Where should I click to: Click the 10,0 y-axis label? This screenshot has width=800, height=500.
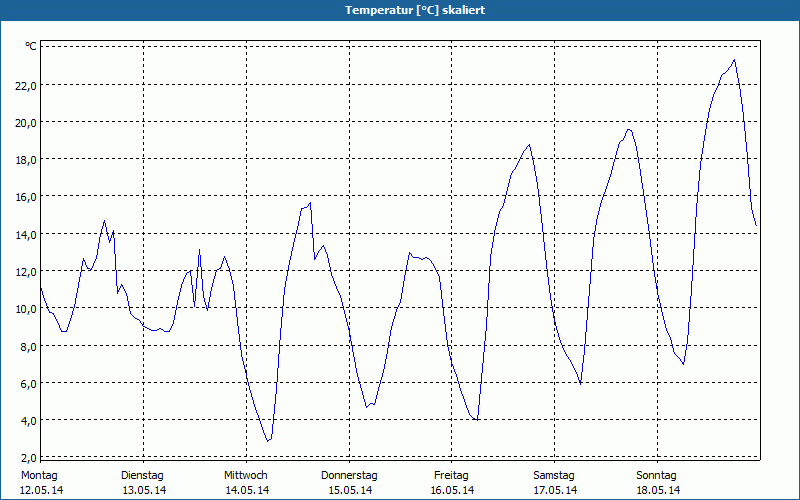click(x=25, y=308)
